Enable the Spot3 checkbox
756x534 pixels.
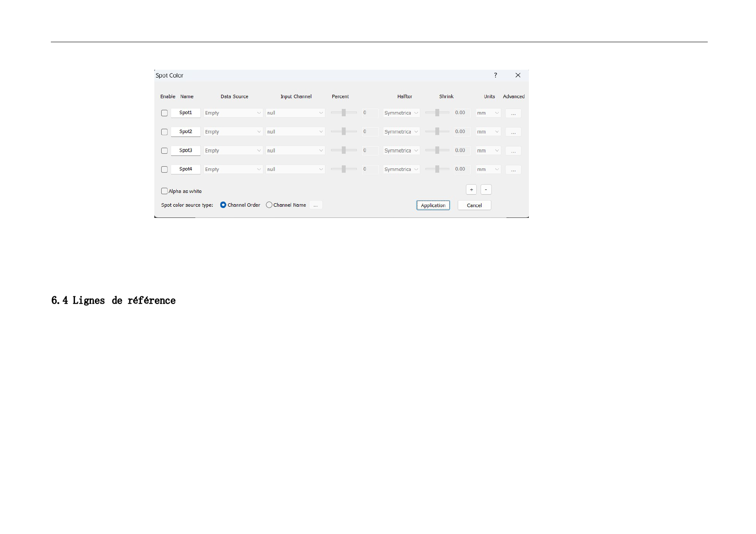click(164, 151)
